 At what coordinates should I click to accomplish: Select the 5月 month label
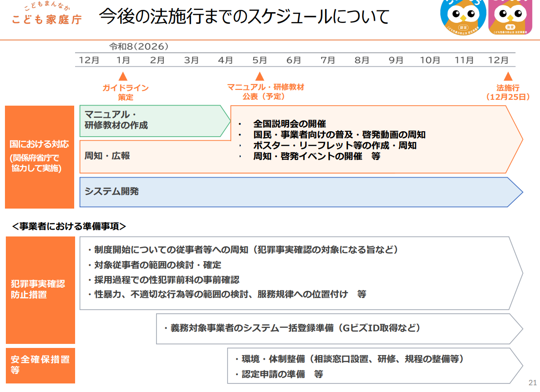(259, 60)
